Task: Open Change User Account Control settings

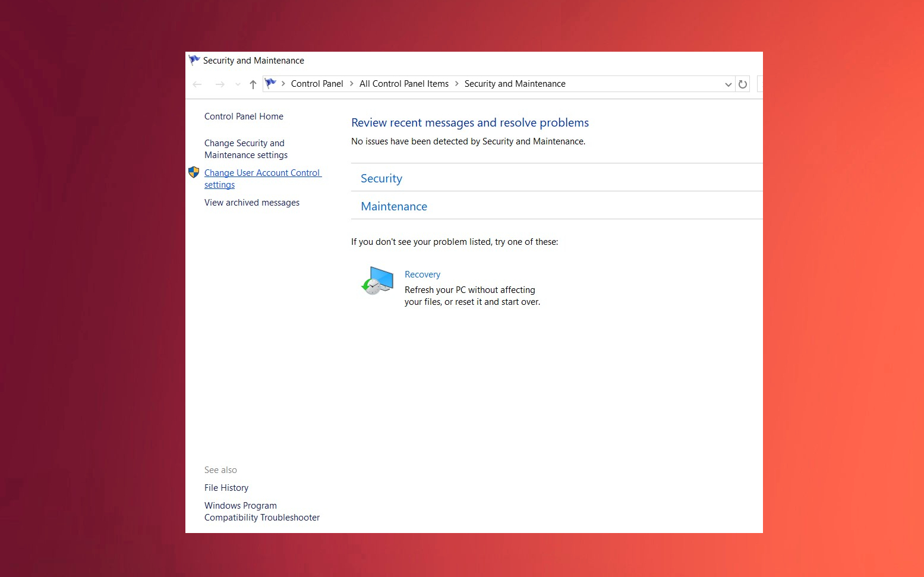Action: click(x=263, y=179)
